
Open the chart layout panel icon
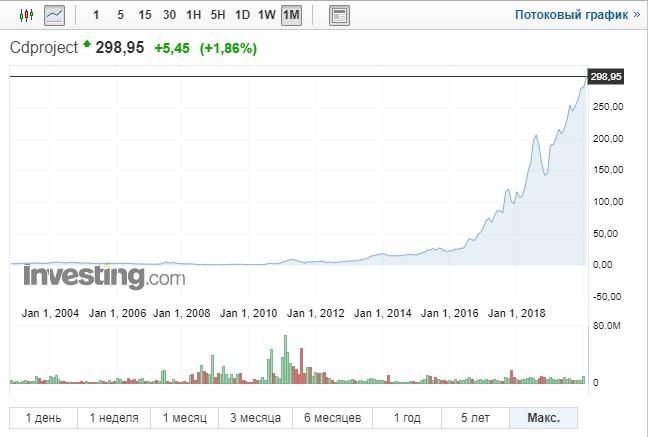point(339,16)
